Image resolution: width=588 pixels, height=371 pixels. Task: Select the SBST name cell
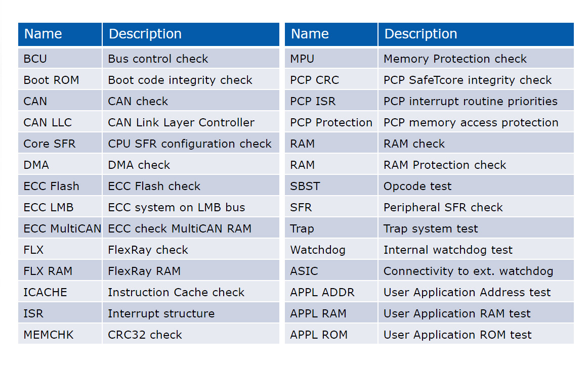[305, 186]
